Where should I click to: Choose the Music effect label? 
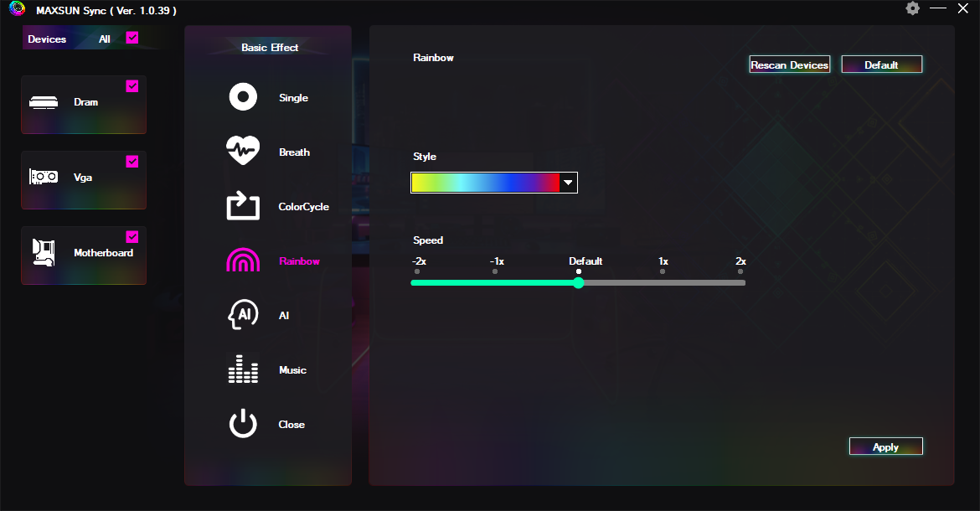point(292,369)
